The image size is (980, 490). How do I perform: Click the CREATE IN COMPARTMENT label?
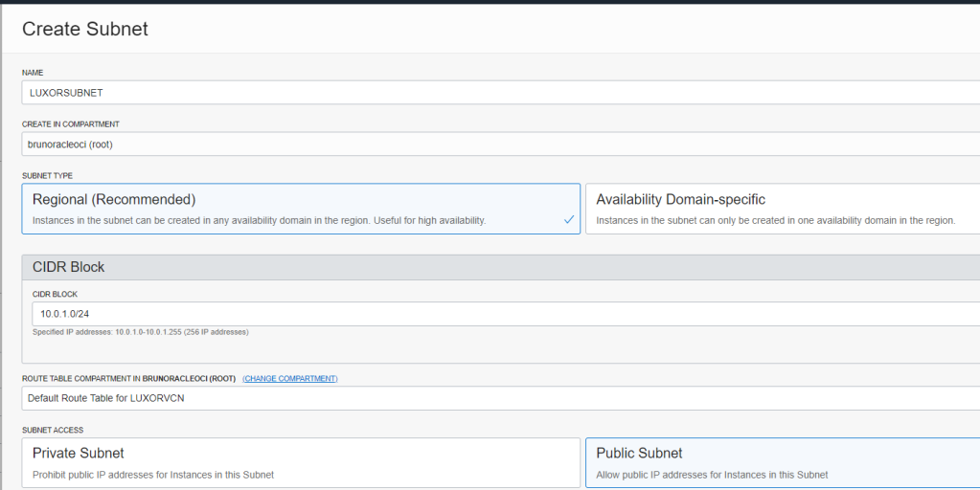point(71,124)
